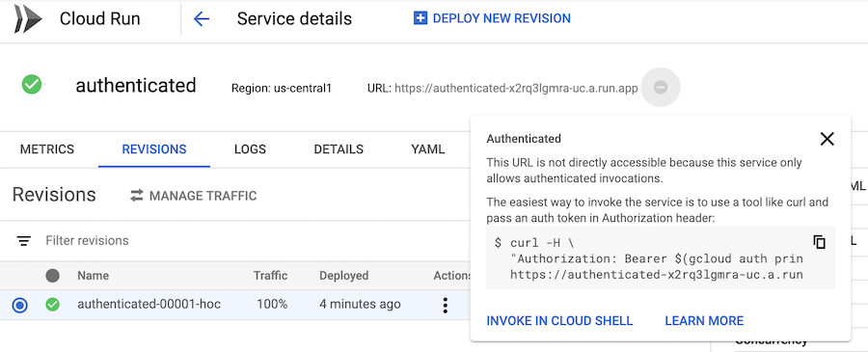Select the Revisions tab
Viewport: 868px width, 352px height.
pyautogui.click(x=154, y=149)
